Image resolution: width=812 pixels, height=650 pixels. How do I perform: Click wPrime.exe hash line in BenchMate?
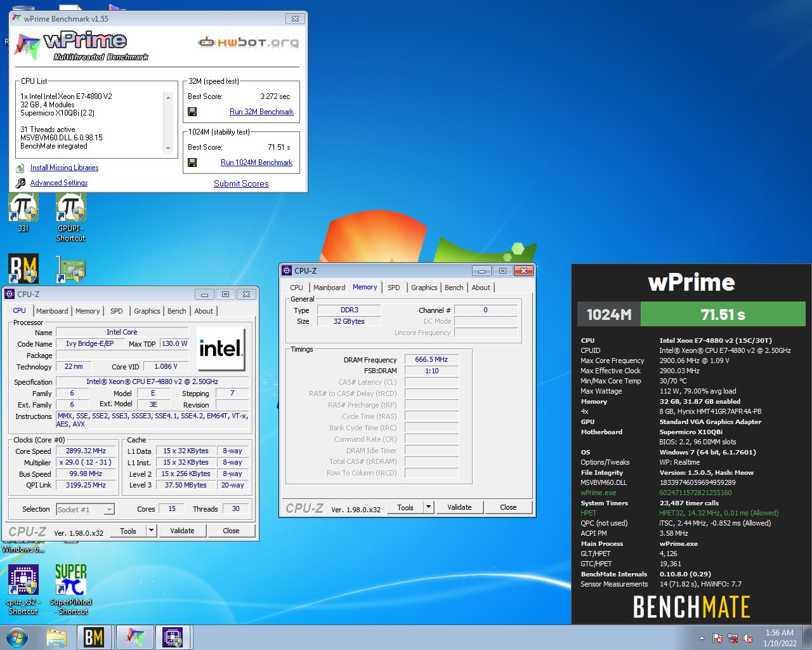click(656, 493)
